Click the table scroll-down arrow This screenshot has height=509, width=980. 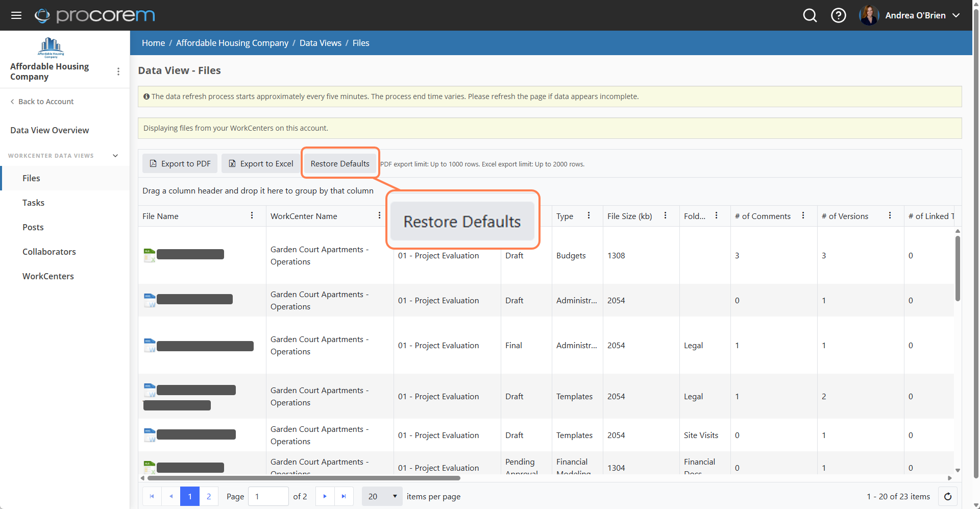(x=958, y=470)
